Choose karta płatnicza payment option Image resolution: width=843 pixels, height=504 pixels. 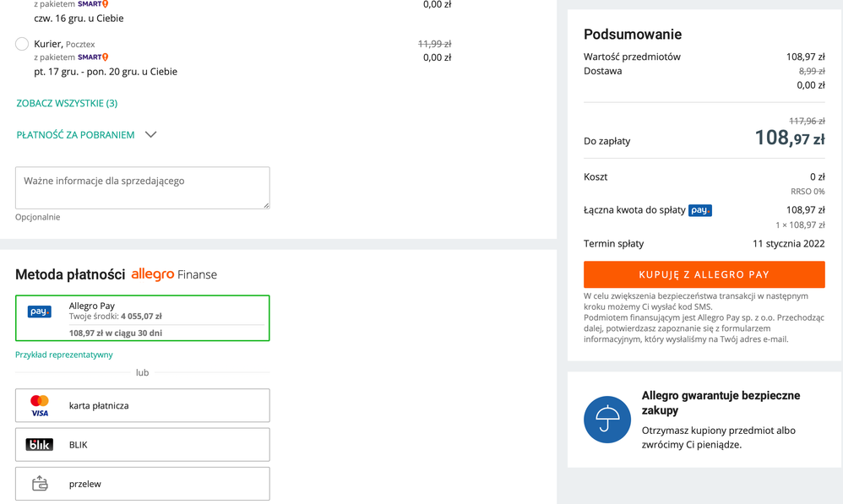(x=142, y=406)
